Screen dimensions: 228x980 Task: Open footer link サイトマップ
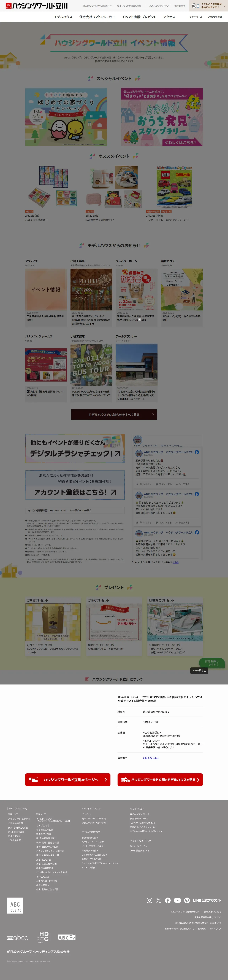pyautogui.click(x=215, y=929)
